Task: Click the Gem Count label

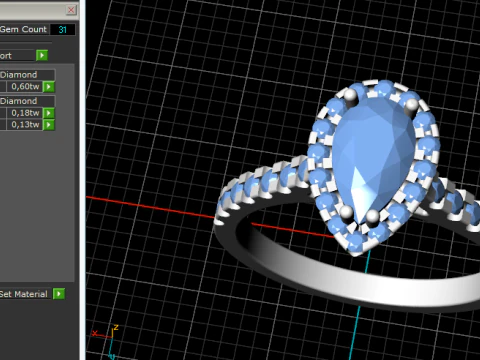Action: 23,29
